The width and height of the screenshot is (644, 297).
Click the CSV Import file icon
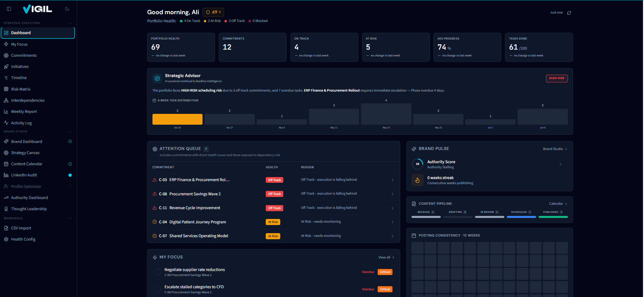tap(6, 228)
